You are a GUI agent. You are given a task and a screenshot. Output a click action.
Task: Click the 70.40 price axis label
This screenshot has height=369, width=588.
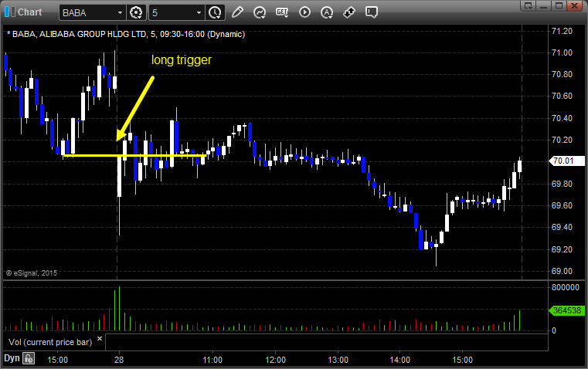562,118
